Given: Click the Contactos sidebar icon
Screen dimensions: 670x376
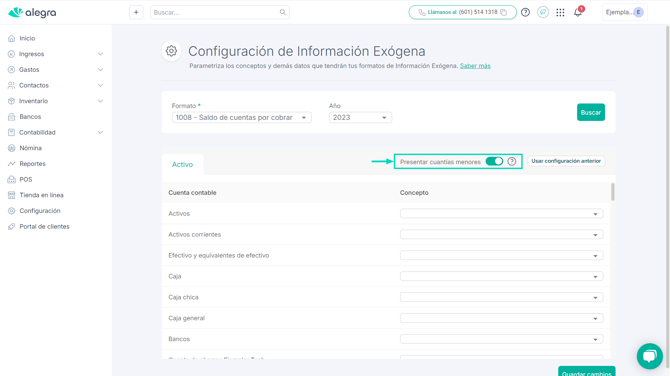Looking at the screenshot, I should (12, 85).
